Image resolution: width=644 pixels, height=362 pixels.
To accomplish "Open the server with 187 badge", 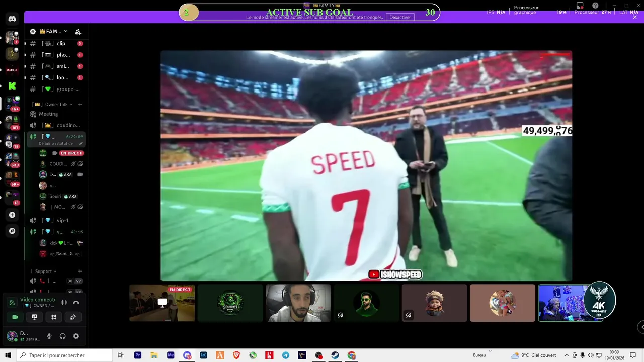I will tap(12, 121).
